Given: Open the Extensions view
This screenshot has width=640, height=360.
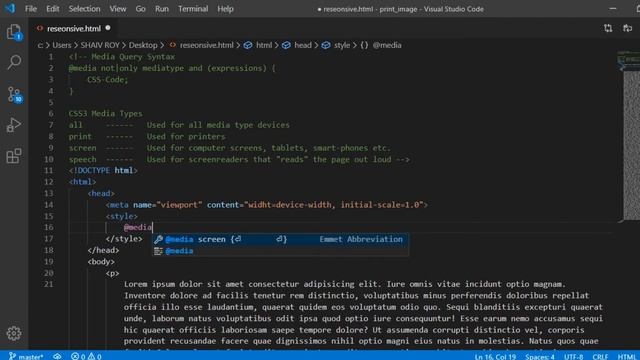Looking at the screenshot, I should click(x=14, y=156).
